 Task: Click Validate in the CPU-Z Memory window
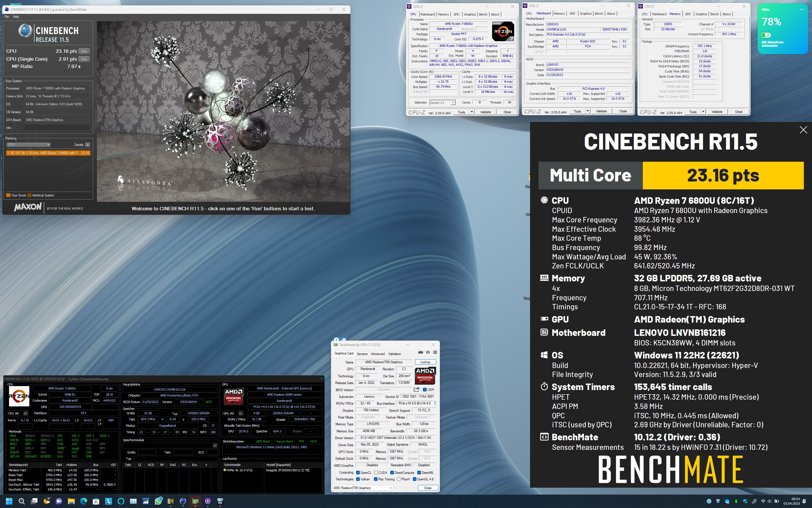(717, 111)
